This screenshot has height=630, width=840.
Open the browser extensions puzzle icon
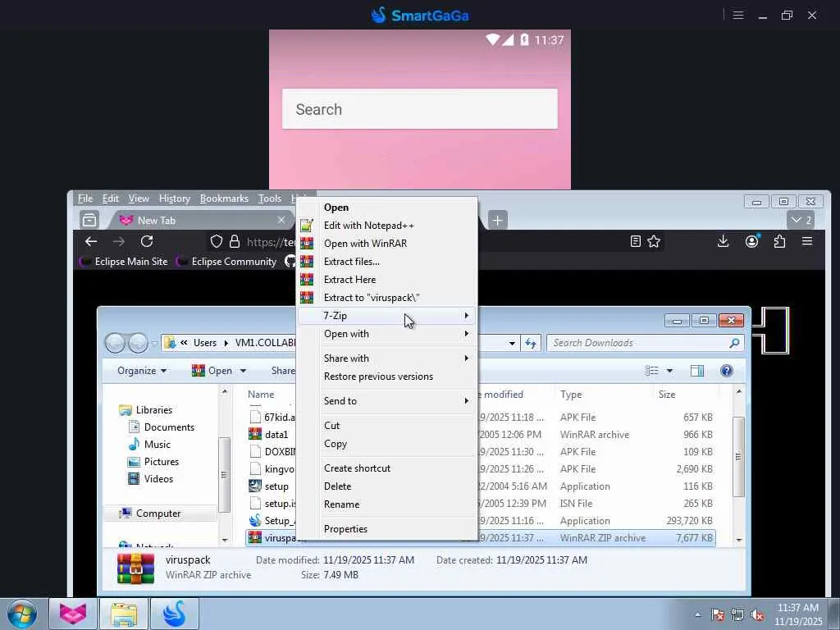click(779, 242)
